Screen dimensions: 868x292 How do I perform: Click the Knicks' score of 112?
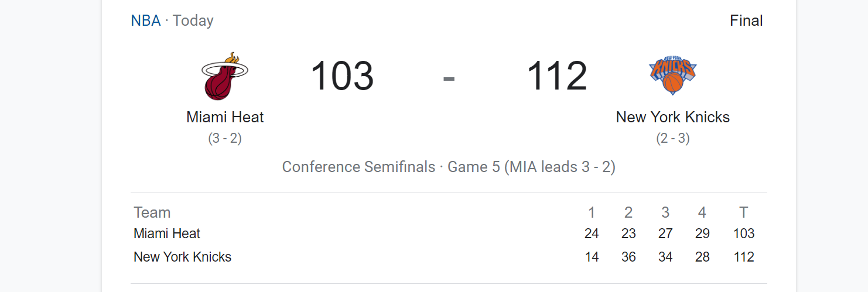556,77
